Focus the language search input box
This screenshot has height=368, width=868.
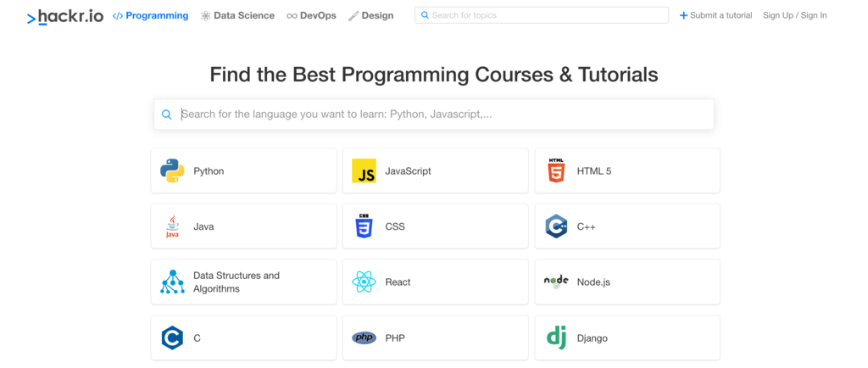pos(434,114)
